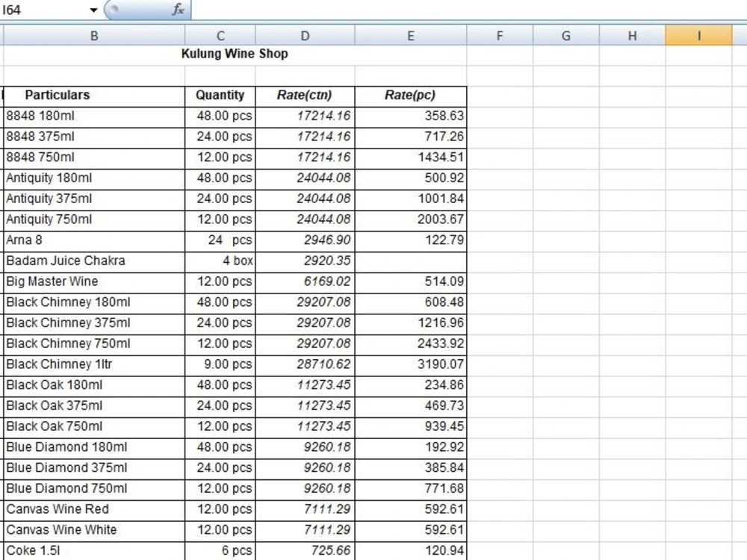This screenshot has width=747, height=560.
Task: Click the per-piece rate 514.09
Action: point(411,282)
